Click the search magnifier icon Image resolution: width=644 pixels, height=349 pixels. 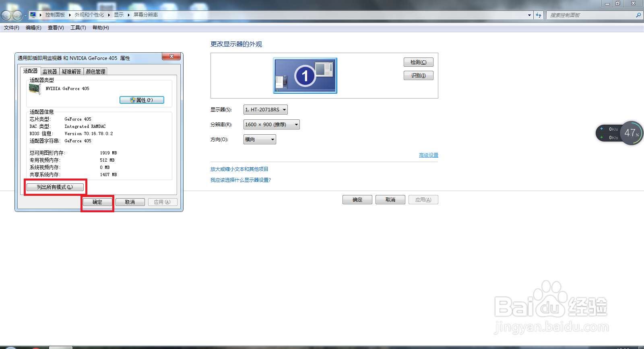point(638,15)
